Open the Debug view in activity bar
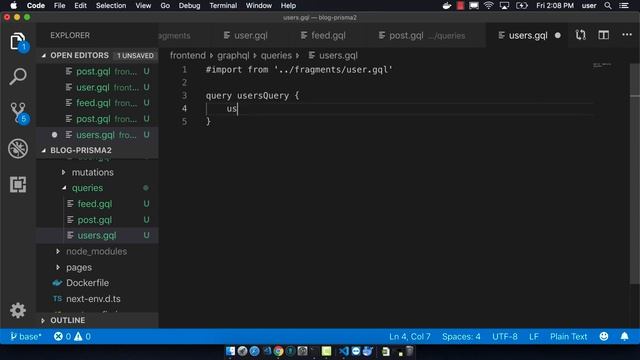Image resolution: width=640 pixels, height=360 pixels. tap(18, 148)
